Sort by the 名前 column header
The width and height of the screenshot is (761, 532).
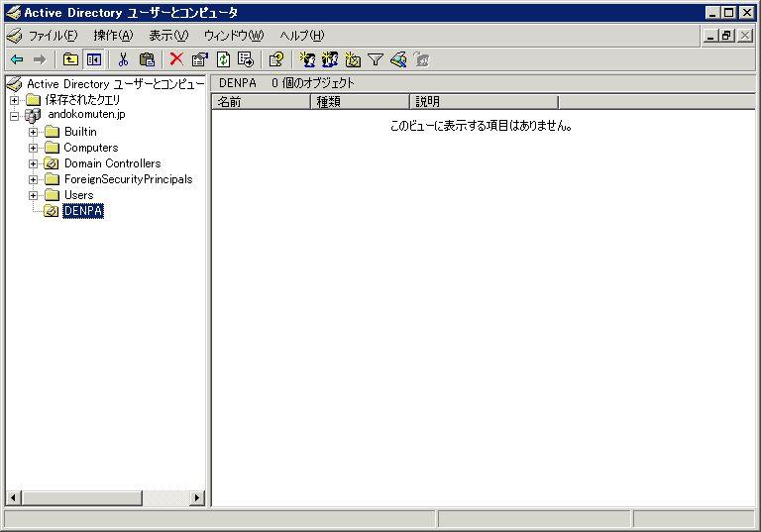[262, 102]
